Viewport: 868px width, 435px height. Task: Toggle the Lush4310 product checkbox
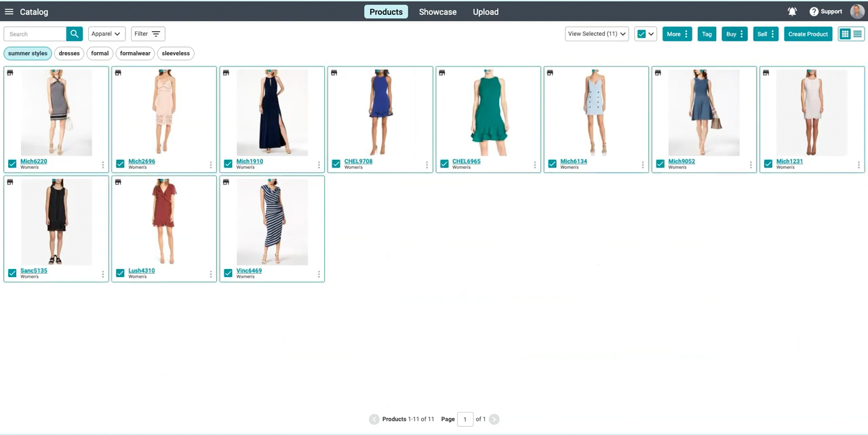pyautogui.click(x=120, y=273)
